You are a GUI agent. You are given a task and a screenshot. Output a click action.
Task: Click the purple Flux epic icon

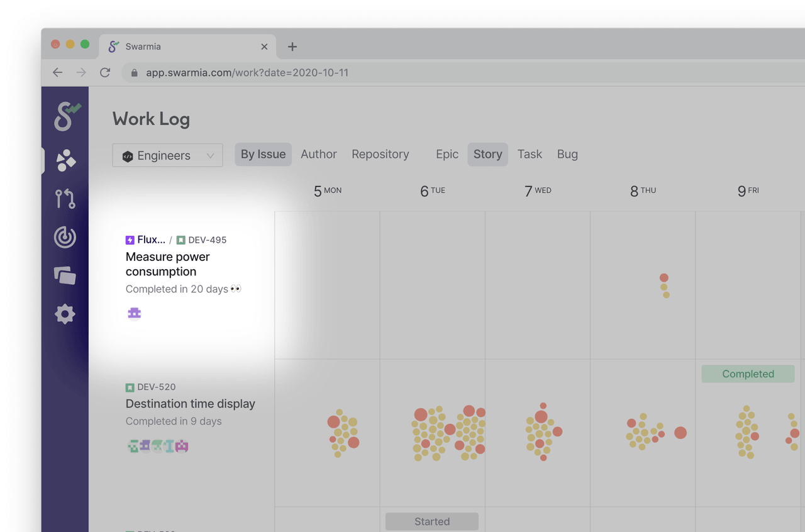pos(130,240)
